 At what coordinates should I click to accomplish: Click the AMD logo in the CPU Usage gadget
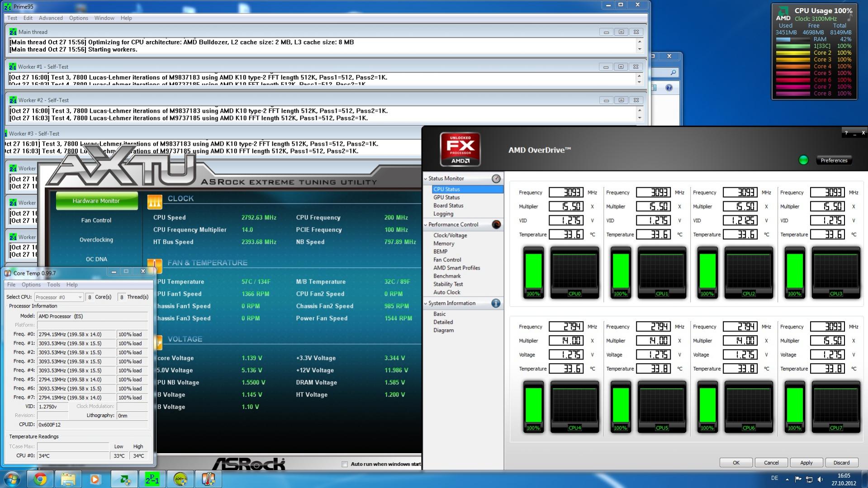click(783, 14)
